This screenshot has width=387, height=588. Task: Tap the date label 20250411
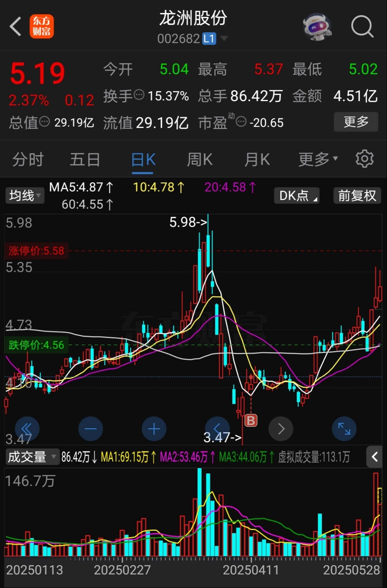pyautogui.click(x=251, y=570)
